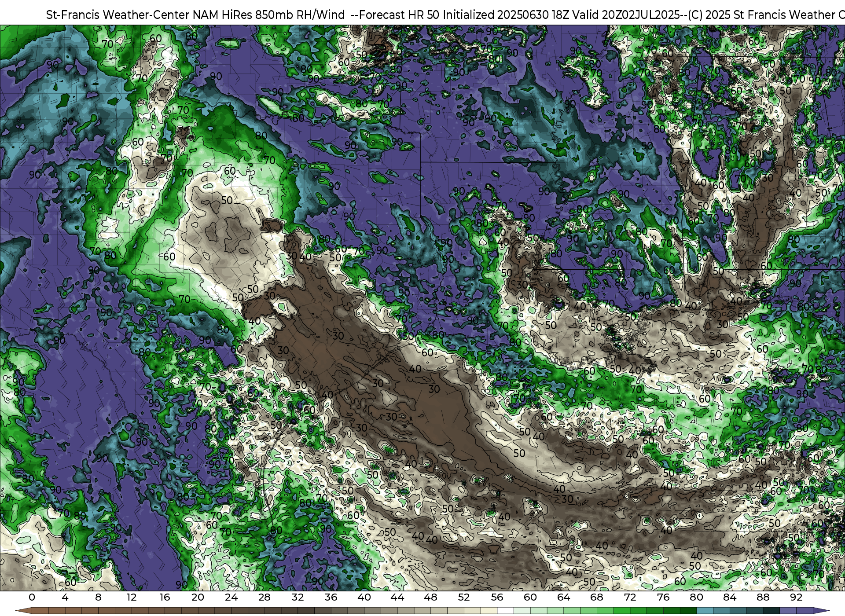Image resolution: width=845 pixels, height=616 pixels.
Task: Click the legend tick label '8'
Action: (x=98, y=597)
